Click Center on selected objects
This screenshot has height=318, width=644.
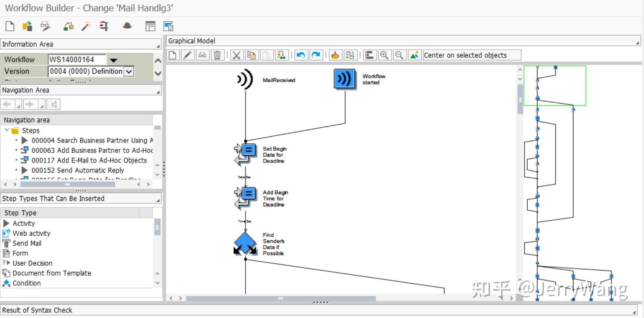471,54
